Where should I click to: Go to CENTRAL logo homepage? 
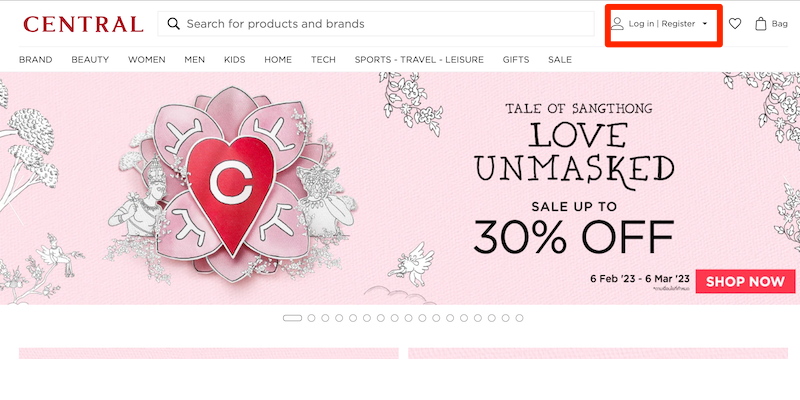[x=83, y=24]
